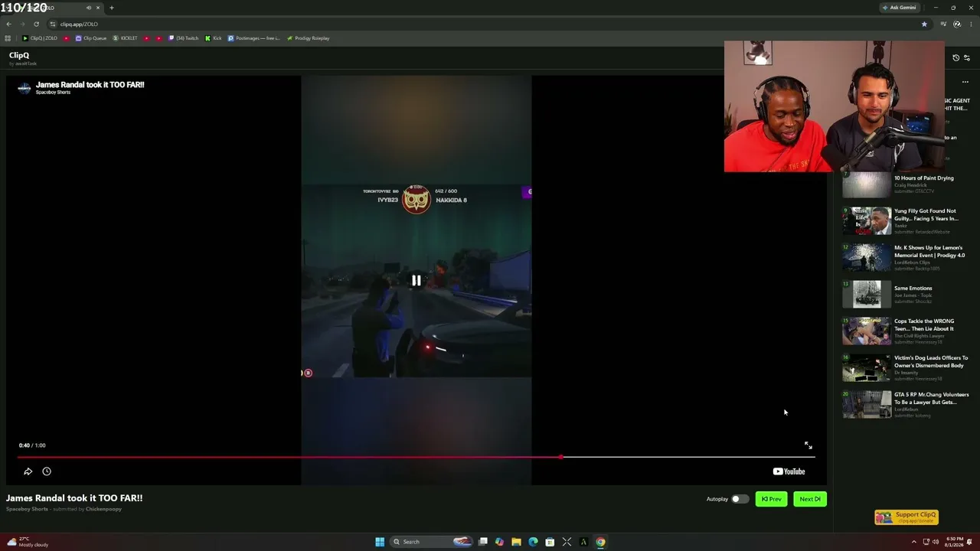Viewport: 980px width, 551px height.
Task: Switch to Google Chrome in taskbar
Action: click(x=600, y=542)
